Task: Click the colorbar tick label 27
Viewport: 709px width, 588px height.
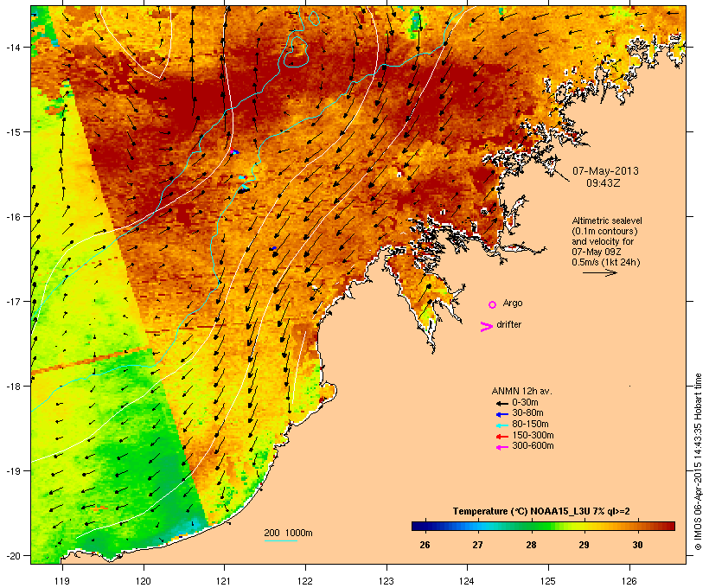Action: point(477,545)
